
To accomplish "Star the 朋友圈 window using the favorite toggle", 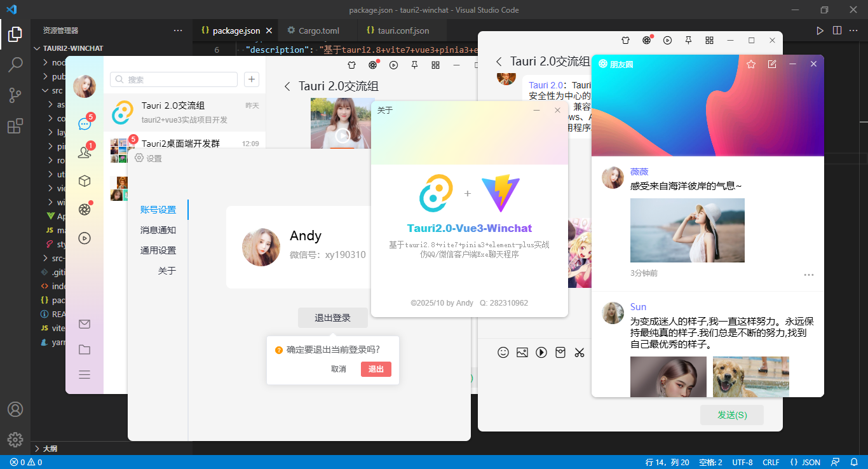I will (750, 64).
